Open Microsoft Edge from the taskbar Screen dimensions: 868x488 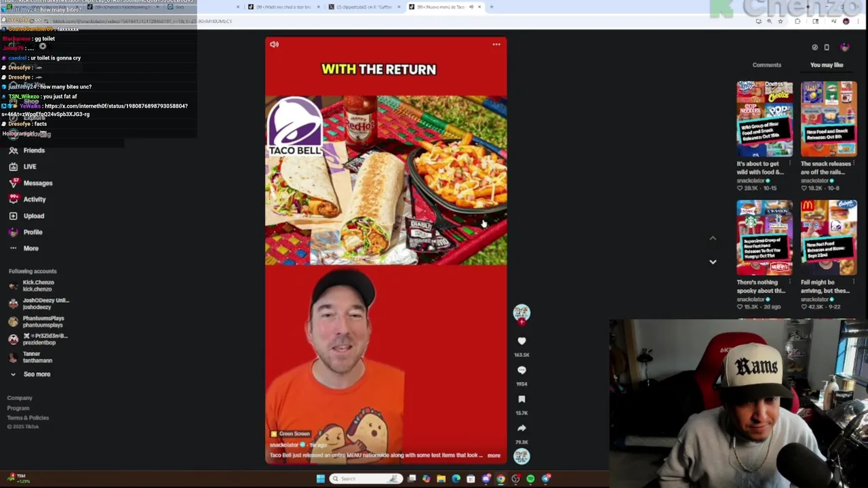pos(456,479)
